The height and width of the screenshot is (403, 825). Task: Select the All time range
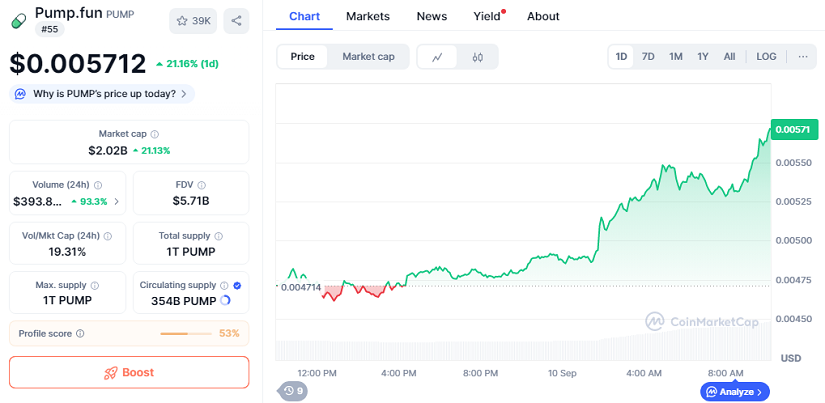[x=729, y=57]
